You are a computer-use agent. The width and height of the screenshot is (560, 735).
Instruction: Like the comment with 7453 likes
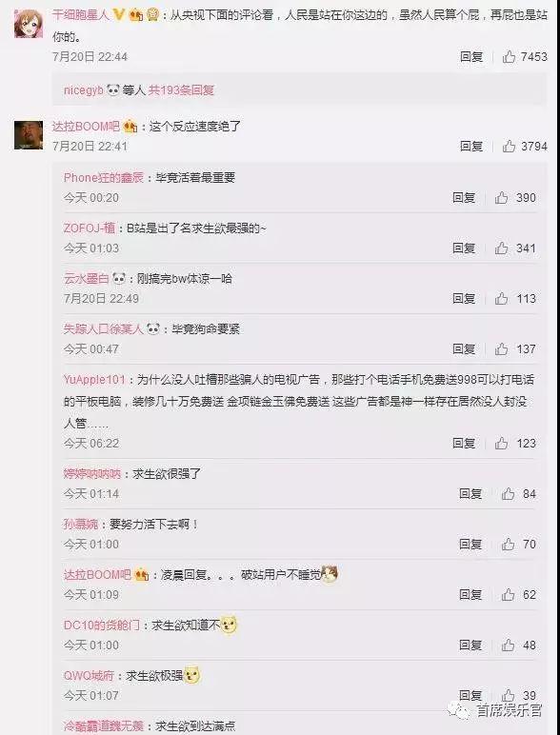point(509,57)
